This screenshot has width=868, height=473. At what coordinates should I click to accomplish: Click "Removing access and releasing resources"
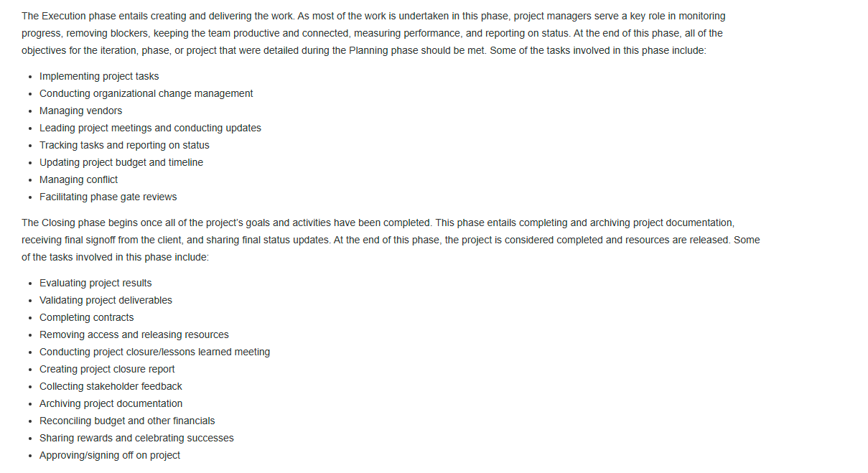tap(134, 334)
